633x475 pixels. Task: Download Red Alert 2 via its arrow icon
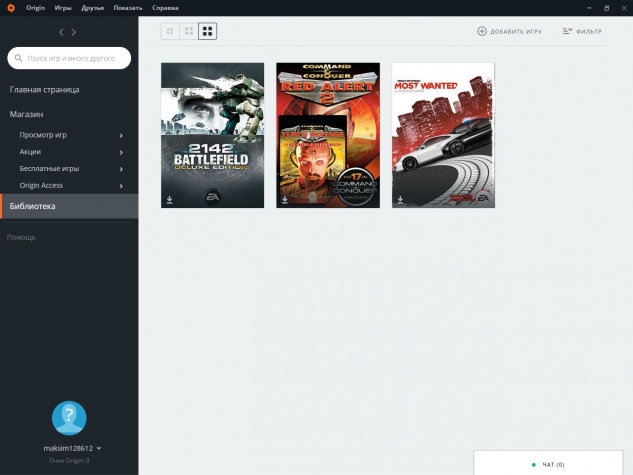[x=285, y=200]
